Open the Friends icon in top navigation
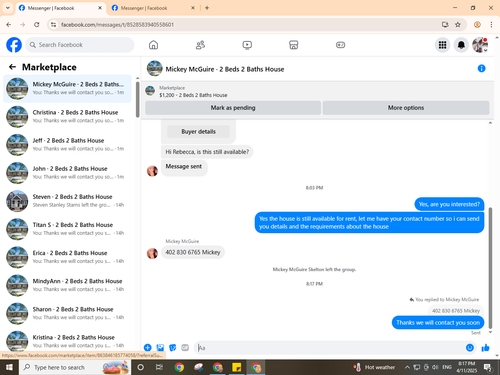Viewport: 500px width, 375px height. 200,45
